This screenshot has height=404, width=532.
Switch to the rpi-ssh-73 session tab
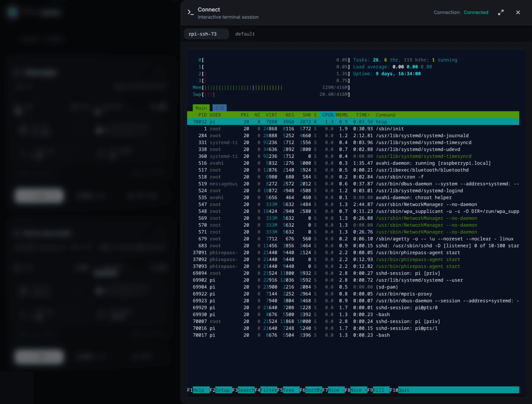click(206, 34)
